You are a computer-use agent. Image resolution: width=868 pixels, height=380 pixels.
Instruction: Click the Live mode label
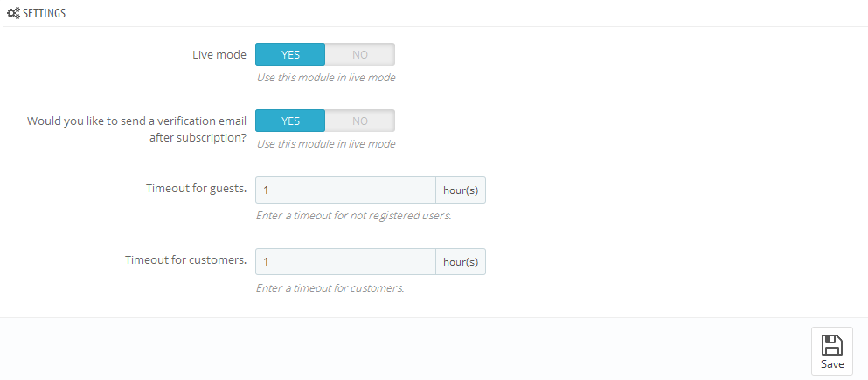pos(219,54)
